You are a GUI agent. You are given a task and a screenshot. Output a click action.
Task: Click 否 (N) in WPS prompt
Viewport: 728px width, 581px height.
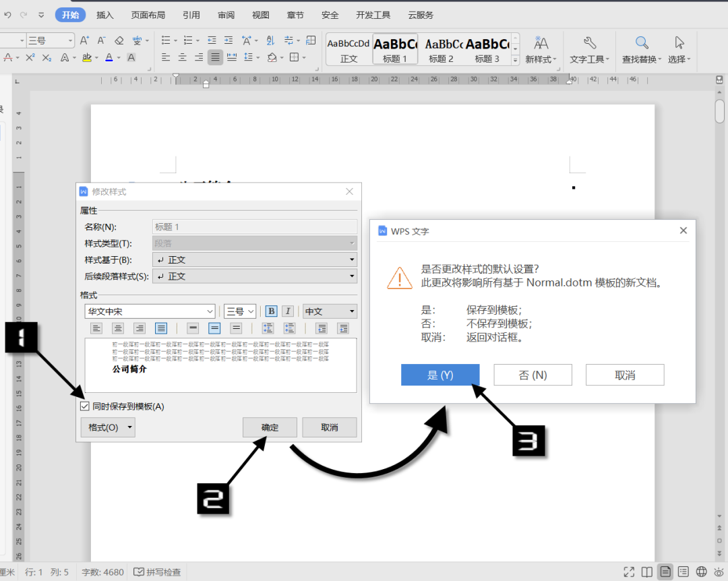click(533, 375)
